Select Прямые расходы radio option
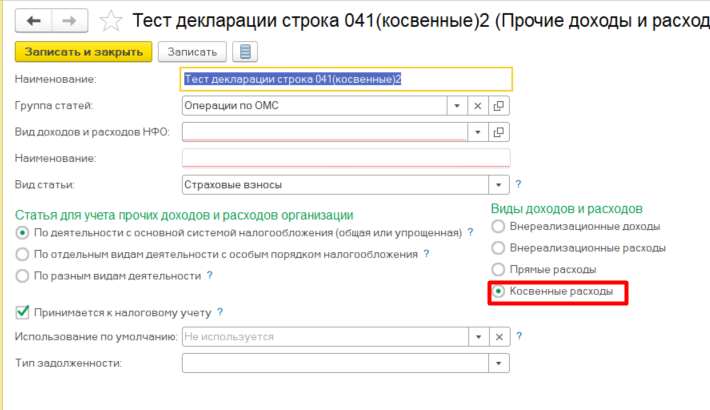Screen dimensions: 710x410 click(498, 270)
